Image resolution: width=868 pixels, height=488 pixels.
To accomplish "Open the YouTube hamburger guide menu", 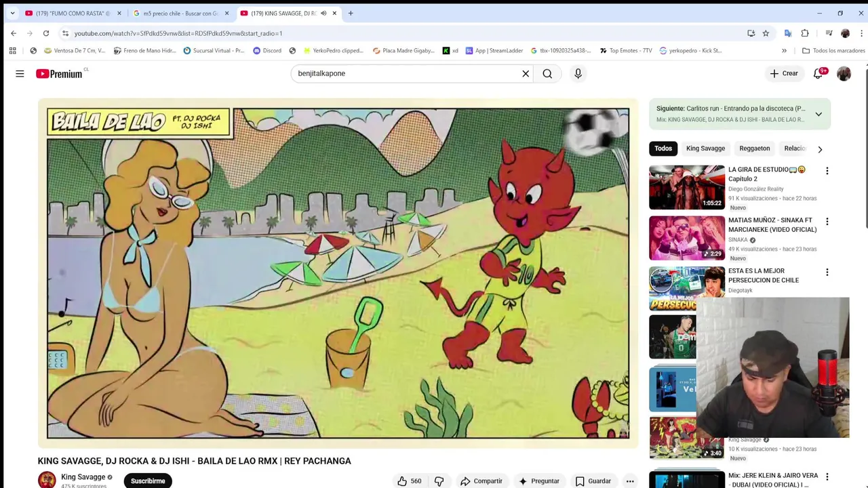I will pos(20,74).
